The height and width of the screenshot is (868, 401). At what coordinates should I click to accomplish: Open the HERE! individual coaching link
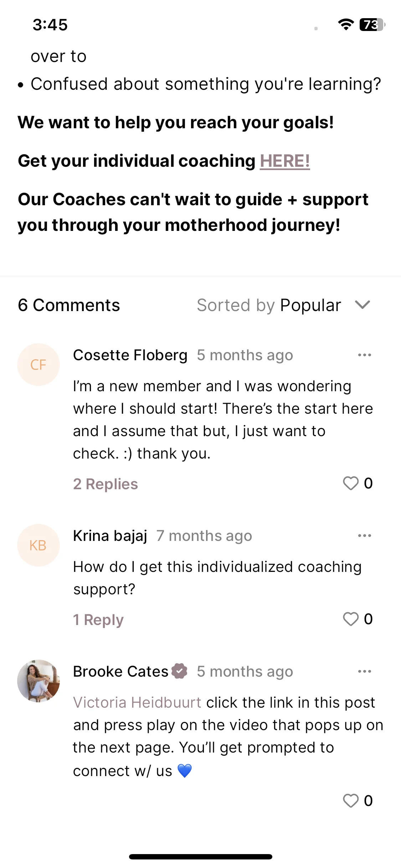(285, 161)
